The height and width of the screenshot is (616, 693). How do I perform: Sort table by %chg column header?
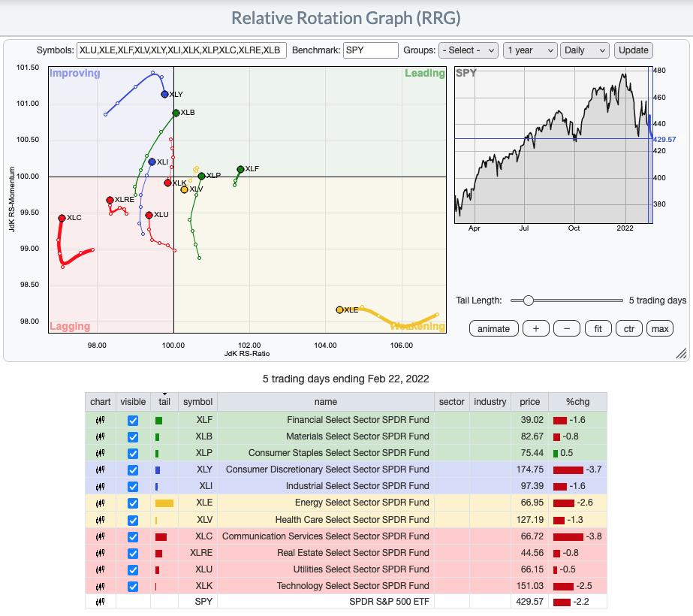pos(577,402)
